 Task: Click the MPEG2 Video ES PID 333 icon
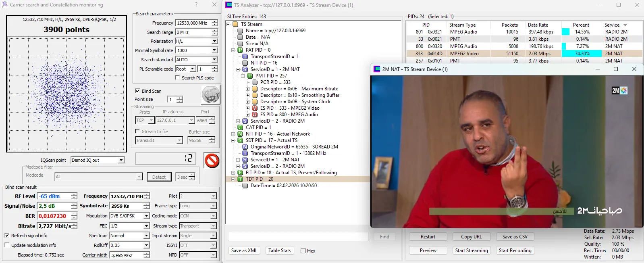click(x=255, y=108)
